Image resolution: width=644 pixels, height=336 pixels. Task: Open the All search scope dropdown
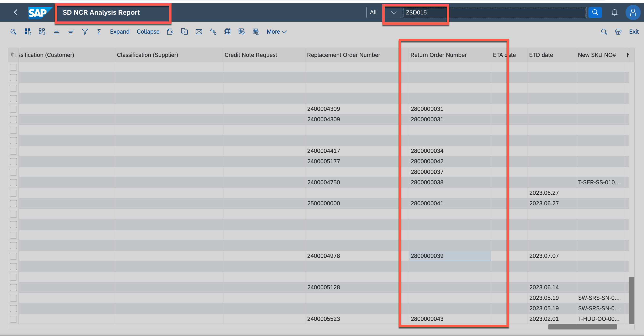[x=394, y=12]
